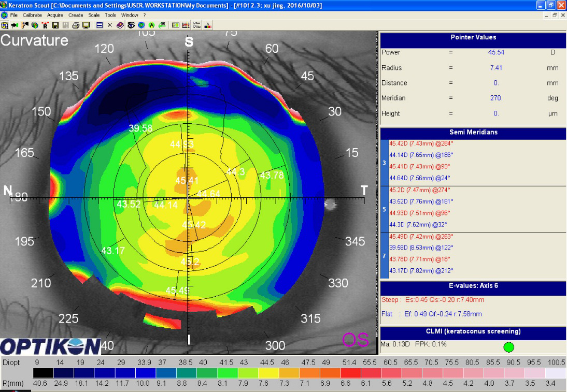Click the eye image toolbar icon
Viewport: 567px width, 392px height.
pyautogui.click(x=131, y=25)
